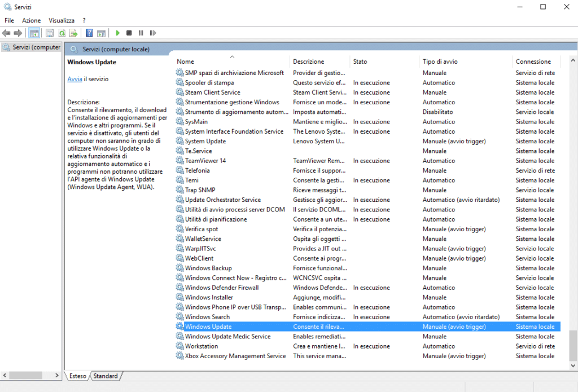The height and width of the screenshot is (392, 578).
Task: Click the Avvia link to start service
Action: [x=75, y=79]
